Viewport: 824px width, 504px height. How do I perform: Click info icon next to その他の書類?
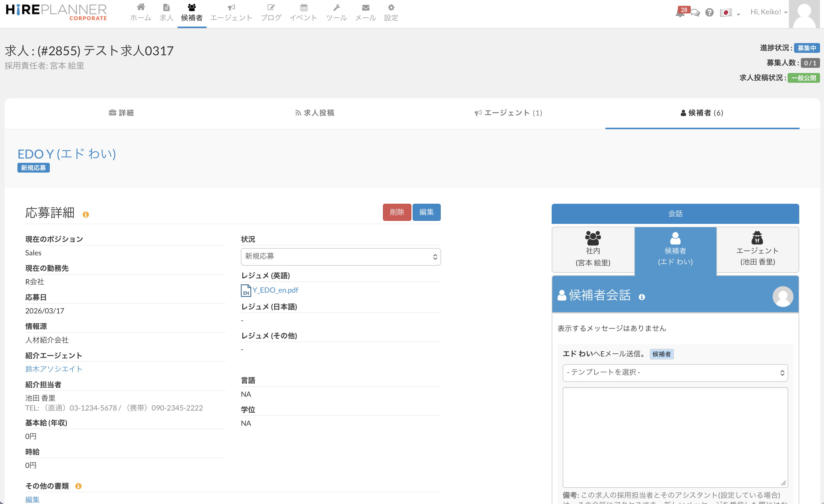pos(78,486)
